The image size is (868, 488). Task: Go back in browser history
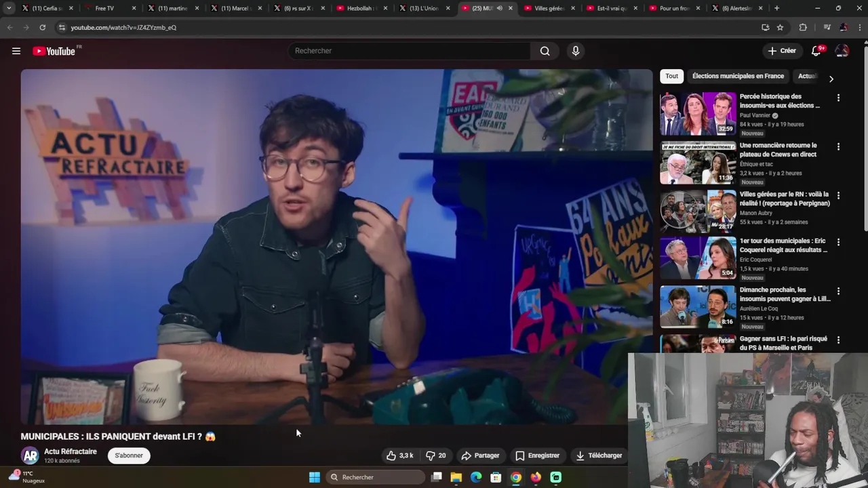click(x=9, y=27)
